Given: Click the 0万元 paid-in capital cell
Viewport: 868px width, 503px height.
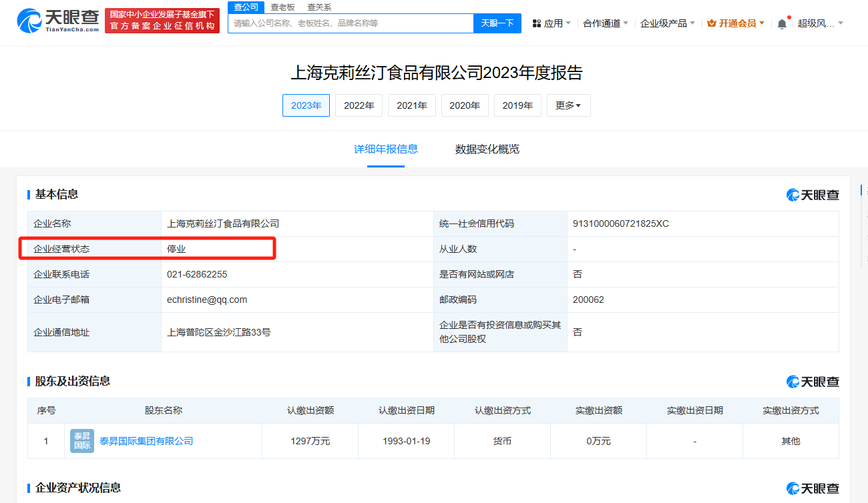Looking at the screenshot, I should pos(599,441).
